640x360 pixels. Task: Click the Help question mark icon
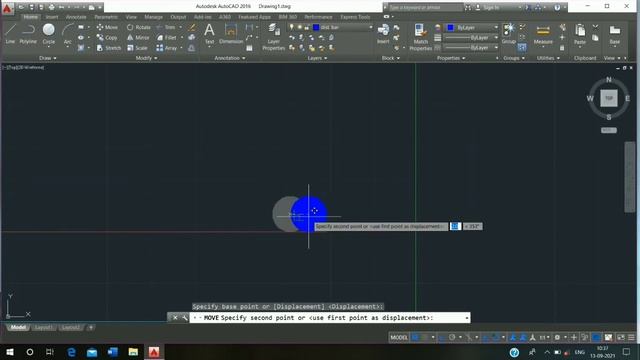pyautogui.click(x=557, y=7)
